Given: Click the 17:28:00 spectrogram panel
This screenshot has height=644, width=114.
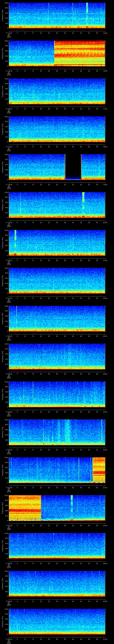Looking at the screenshot, I should pos(57,546).
